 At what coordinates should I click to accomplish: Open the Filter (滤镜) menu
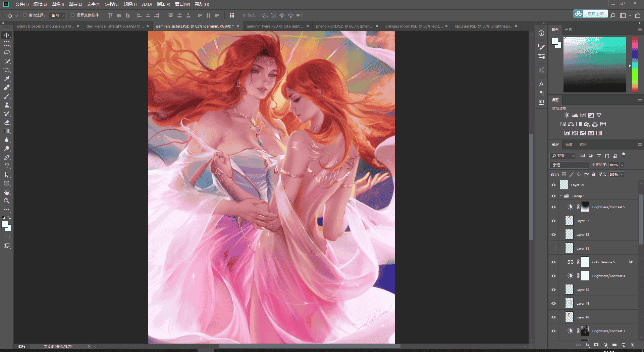(130, 4)
